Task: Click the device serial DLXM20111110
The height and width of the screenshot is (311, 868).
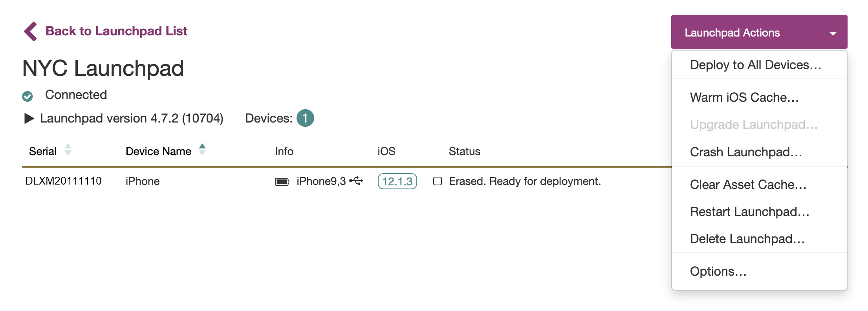Action: click(64, 181)
